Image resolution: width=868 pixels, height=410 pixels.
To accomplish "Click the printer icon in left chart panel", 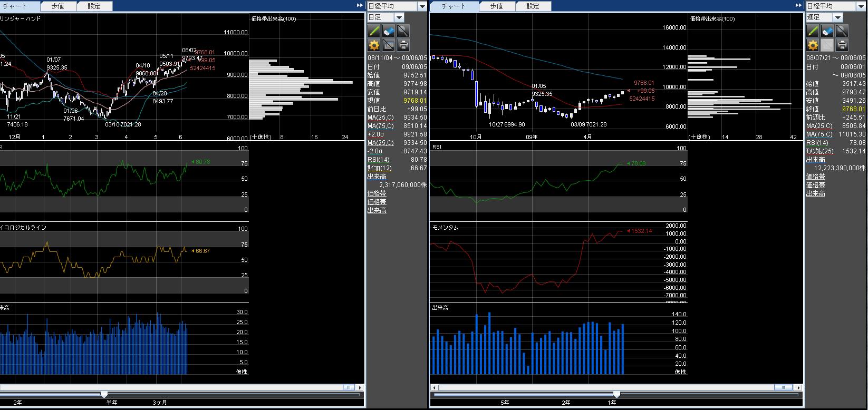I will [403, 45].
